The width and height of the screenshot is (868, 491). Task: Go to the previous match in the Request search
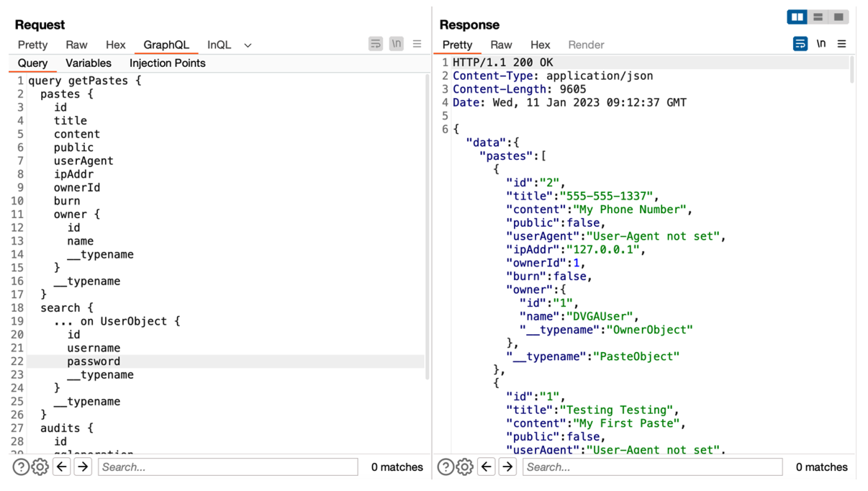coord(62,467)
